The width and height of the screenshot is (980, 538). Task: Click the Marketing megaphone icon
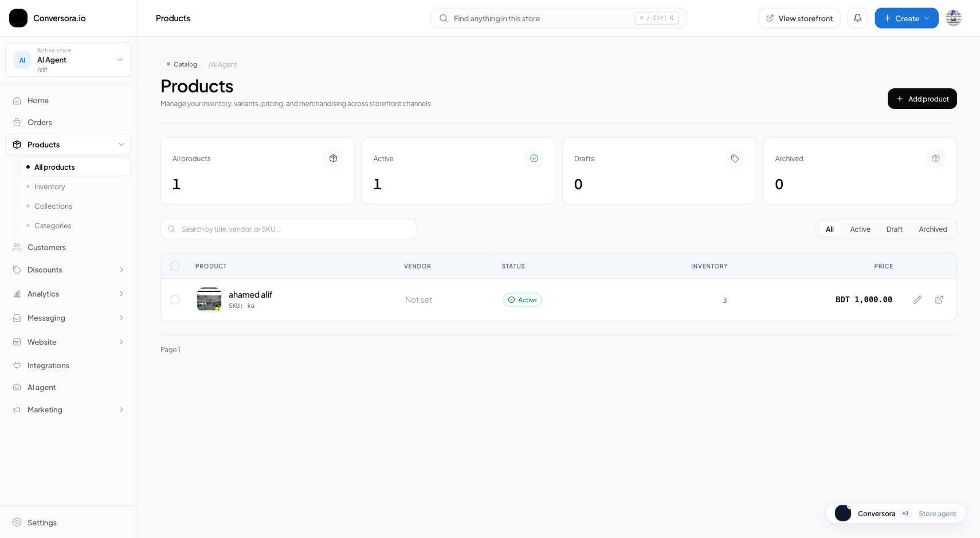[17, 410]
